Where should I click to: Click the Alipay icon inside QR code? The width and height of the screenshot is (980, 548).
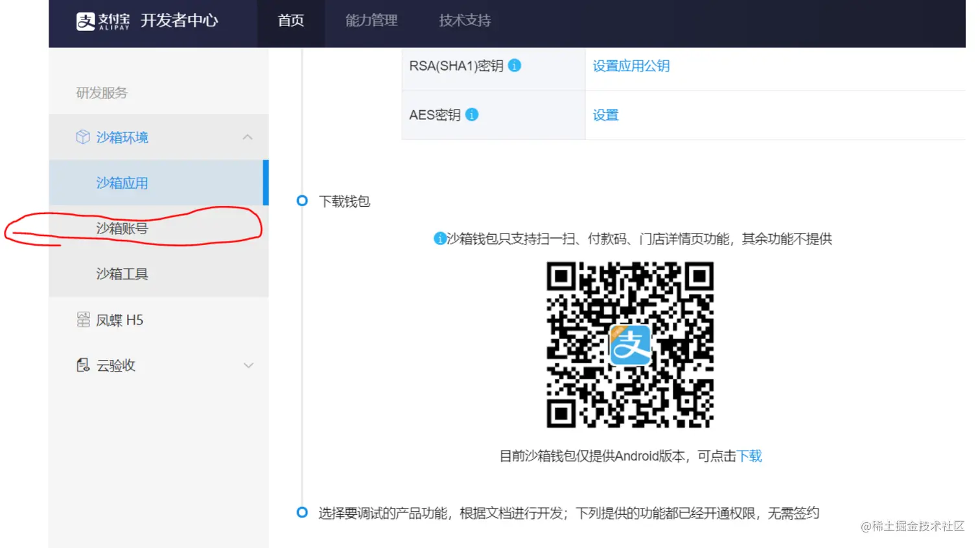[630, 344]
